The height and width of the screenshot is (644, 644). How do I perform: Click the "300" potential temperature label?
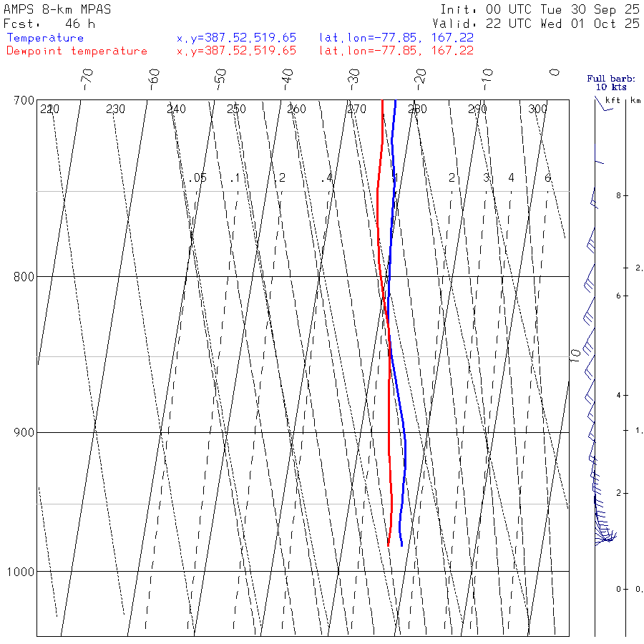537,109
